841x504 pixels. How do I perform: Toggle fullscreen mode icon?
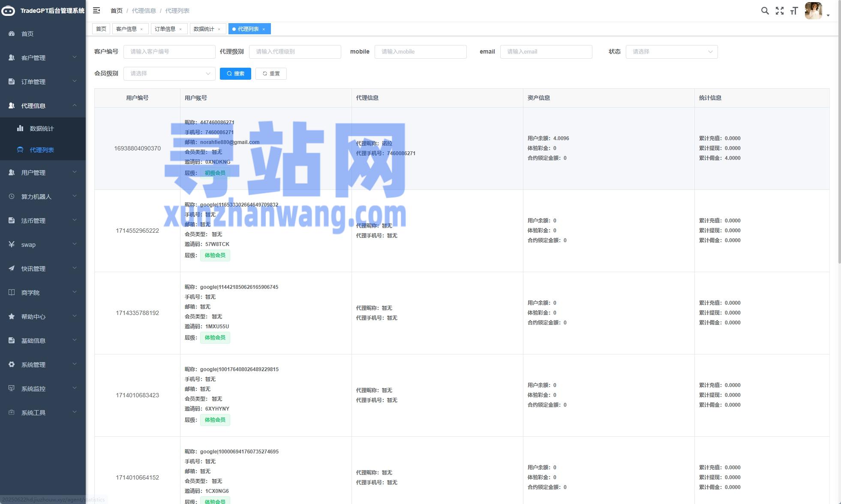[x=779, y=11]
